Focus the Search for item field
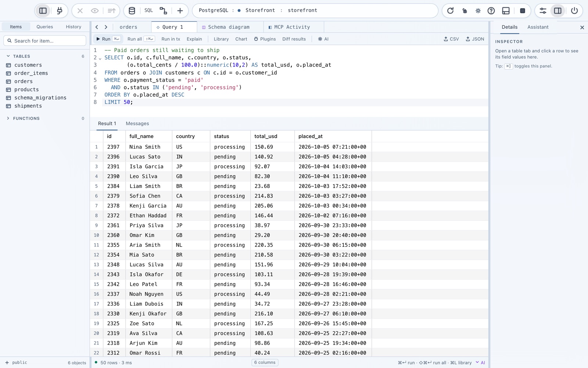 coord(45,41)
